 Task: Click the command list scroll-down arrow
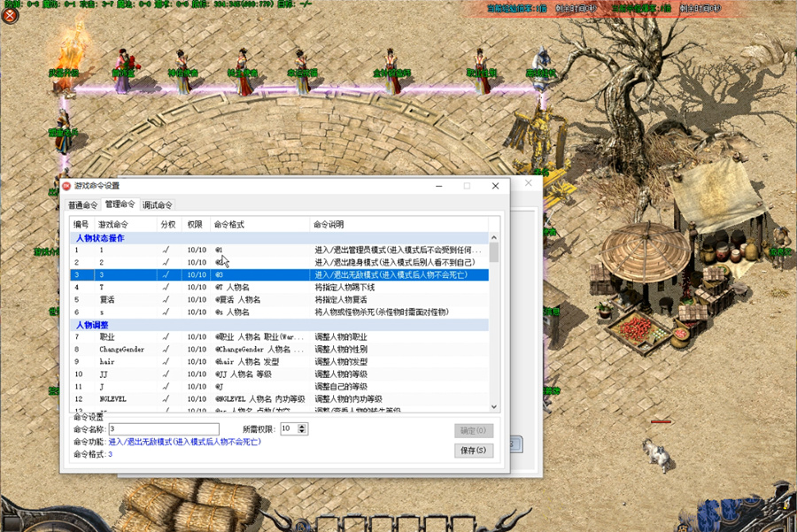click(493, 407)
